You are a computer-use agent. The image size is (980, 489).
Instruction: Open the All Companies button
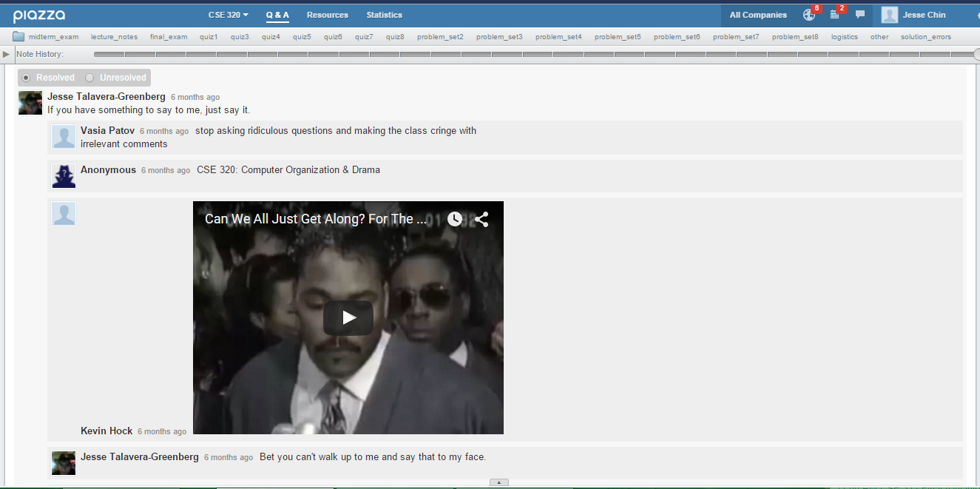click(758, 15)
